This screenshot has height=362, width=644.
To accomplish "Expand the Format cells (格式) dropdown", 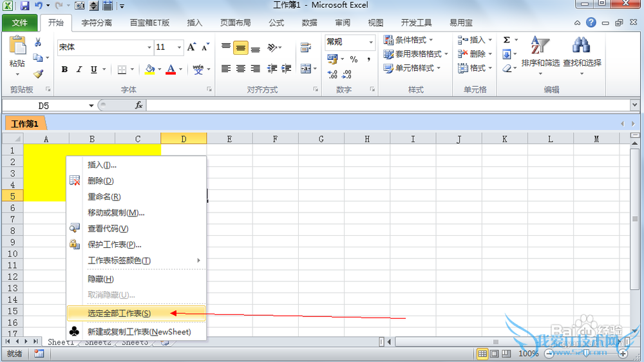I will coord(490,68).
